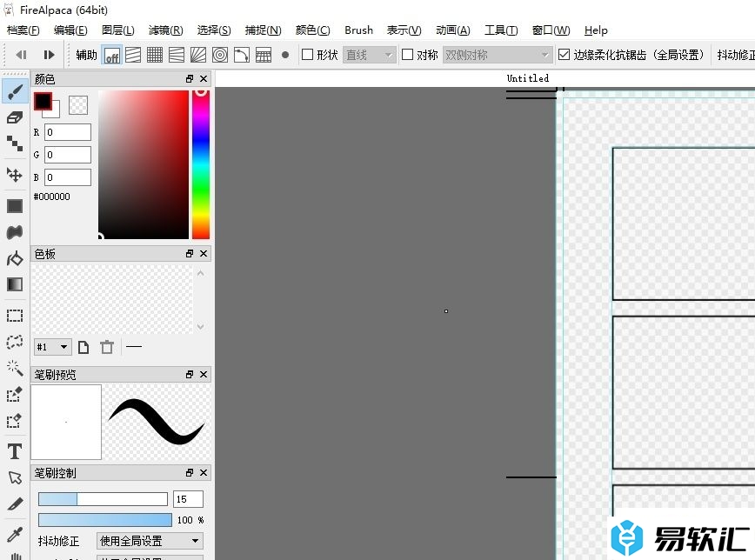Click the brush size value field 15
The image size is (755, 560).
point(188,499)
